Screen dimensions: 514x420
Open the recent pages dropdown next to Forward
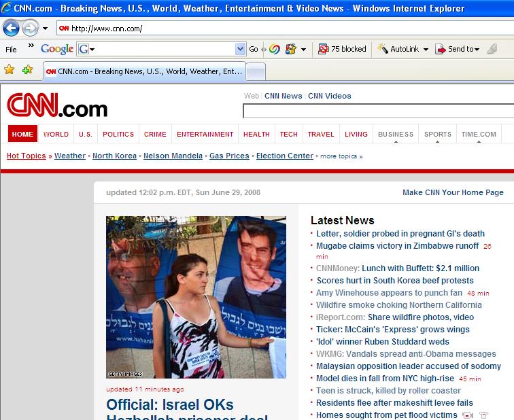(x=45, y=29)
